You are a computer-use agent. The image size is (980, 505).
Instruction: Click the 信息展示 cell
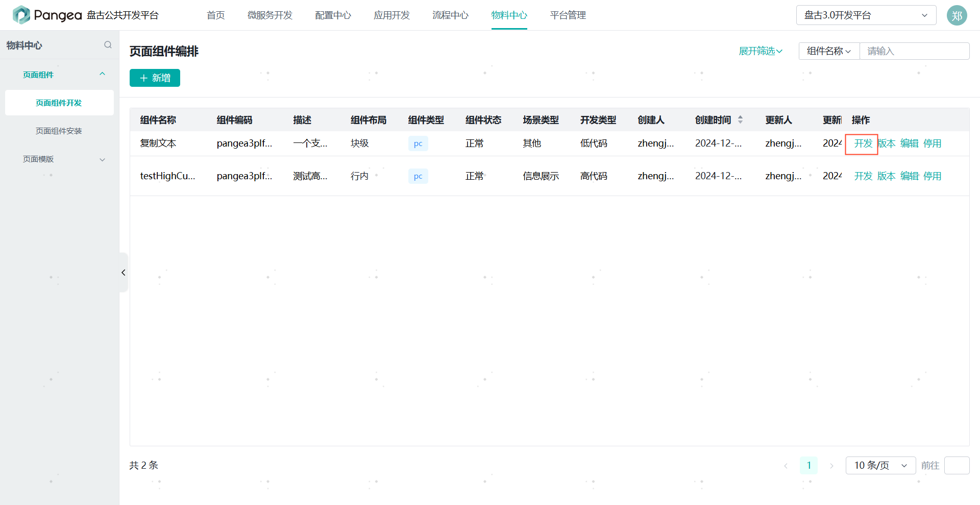541,176
